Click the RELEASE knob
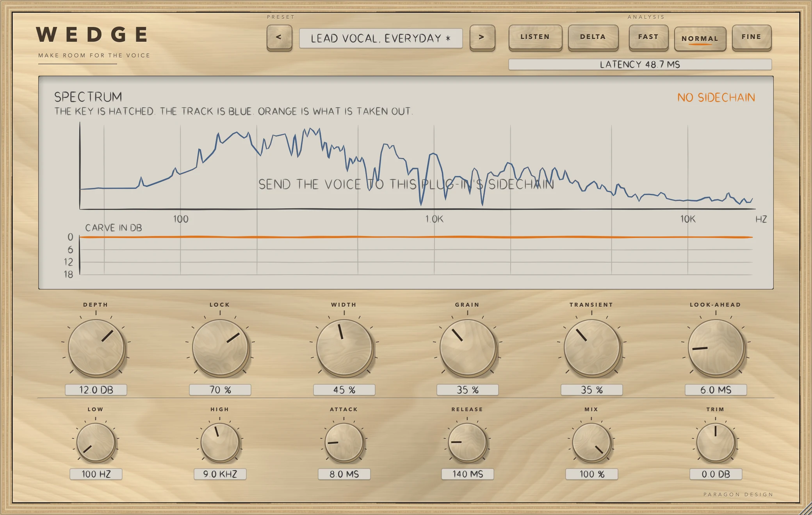812x515 pixels. 467,442
